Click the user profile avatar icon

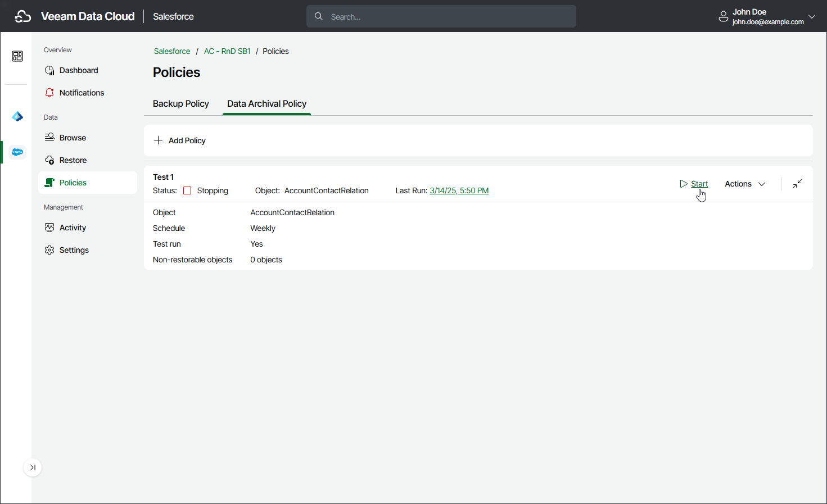pyautogui.click(x=724, y=17)
